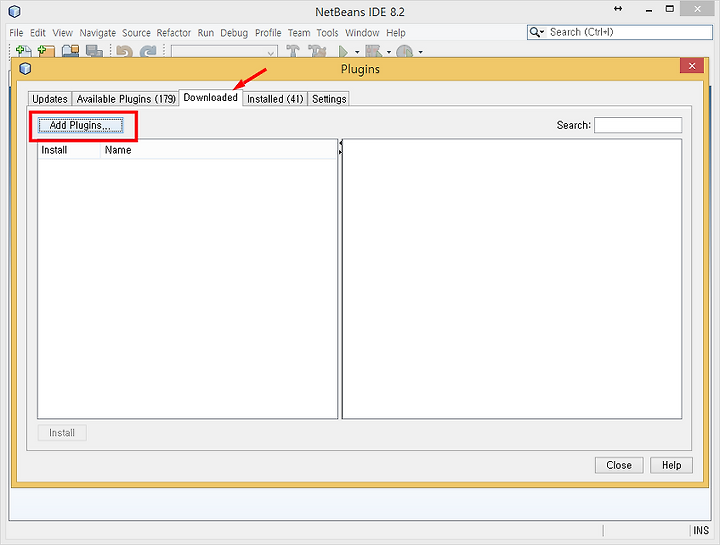Image resolution: width=720 pixels, height=545 pixels.
Task: Open the Debug menu
Action: coord(234,33)
